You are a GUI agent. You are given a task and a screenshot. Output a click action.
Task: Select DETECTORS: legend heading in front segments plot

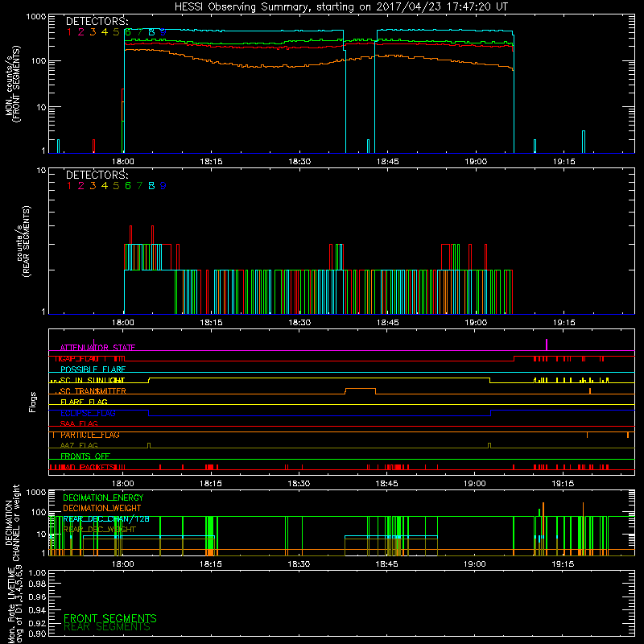coord(97,21)
